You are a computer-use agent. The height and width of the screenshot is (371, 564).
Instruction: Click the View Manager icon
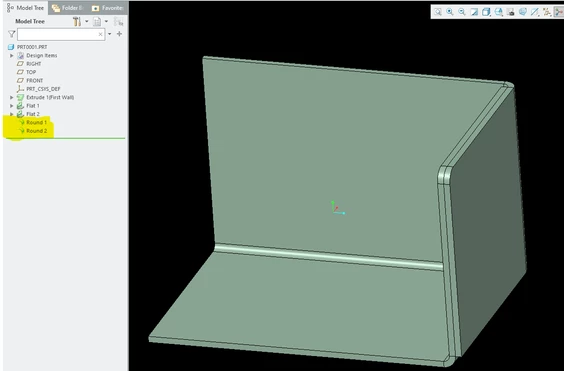[511, 12]
